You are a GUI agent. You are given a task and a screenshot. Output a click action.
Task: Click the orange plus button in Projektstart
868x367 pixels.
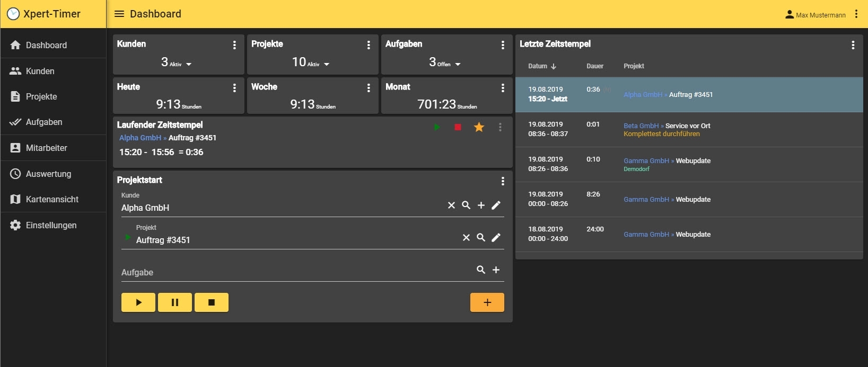[x=487, y=302]
